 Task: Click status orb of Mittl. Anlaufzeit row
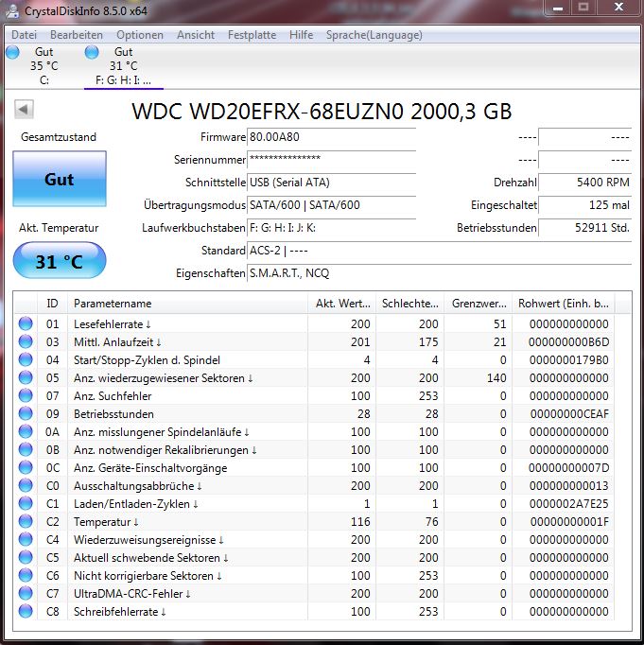[26, 341]
